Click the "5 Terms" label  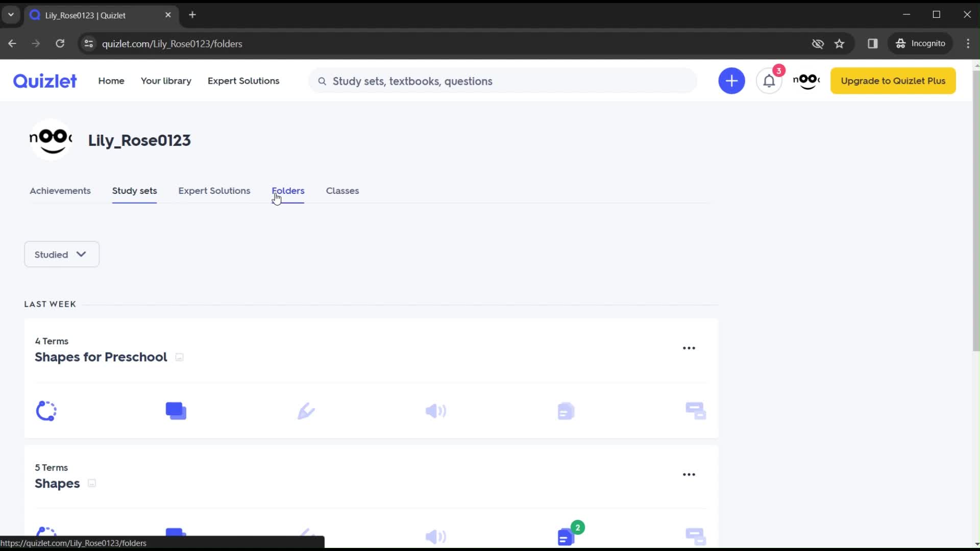(51, 468)
